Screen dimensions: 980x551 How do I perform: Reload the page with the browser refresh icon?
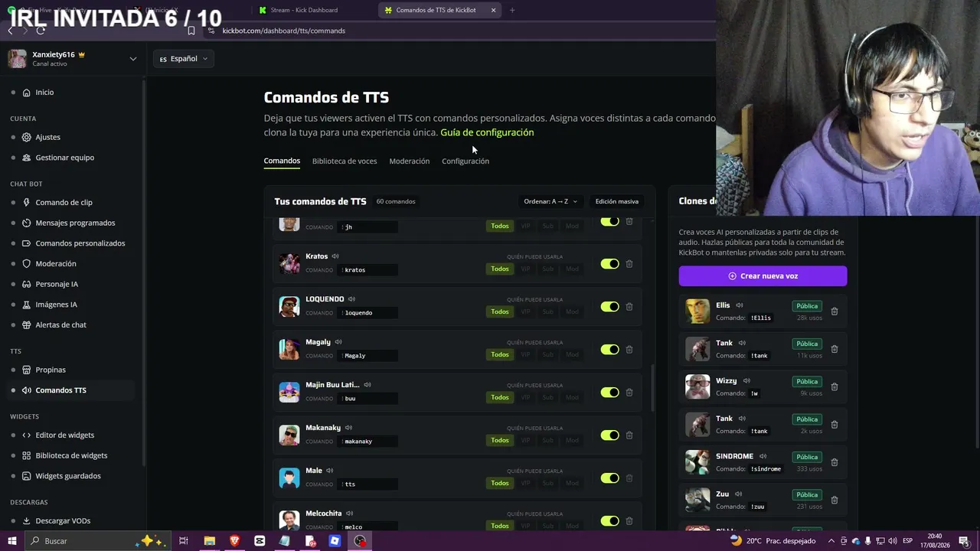[x=41, y=31]
